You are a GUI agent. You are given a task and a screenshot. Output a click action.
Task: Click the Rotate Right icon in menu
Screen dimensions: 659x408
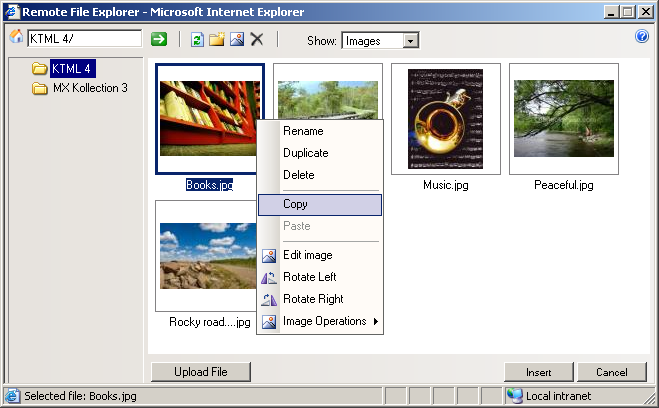(269, 299)
